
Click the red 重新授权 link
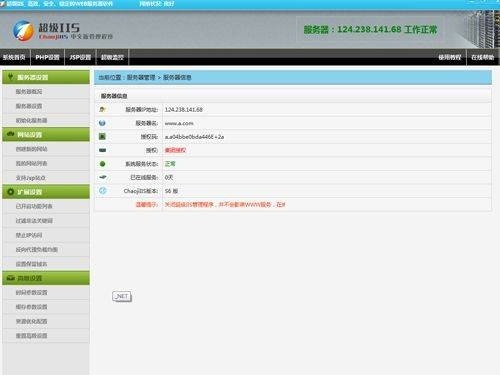(x=175, y=150)
